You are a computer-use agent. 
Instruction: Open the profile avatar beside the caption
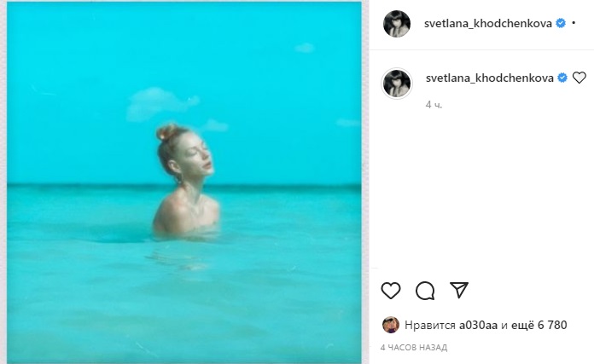[x=397, y=84]
